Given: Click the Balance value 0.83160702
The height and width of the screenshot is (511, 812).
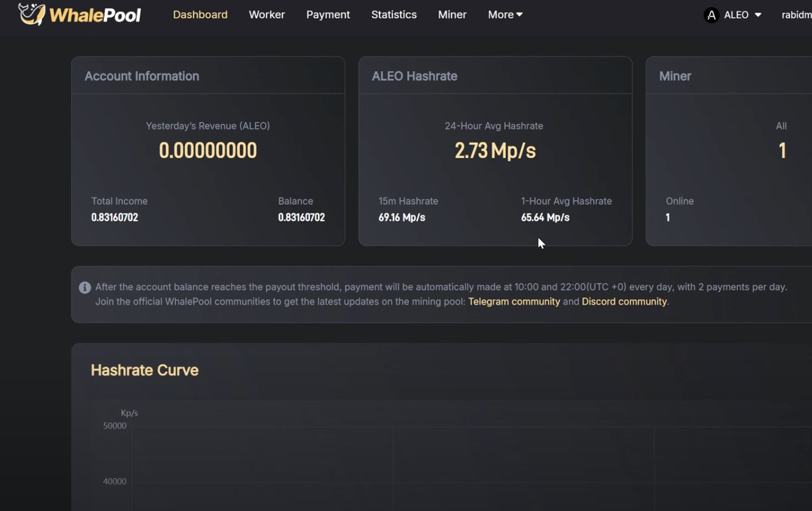Looking at the screenshot, I should point(301,217).
